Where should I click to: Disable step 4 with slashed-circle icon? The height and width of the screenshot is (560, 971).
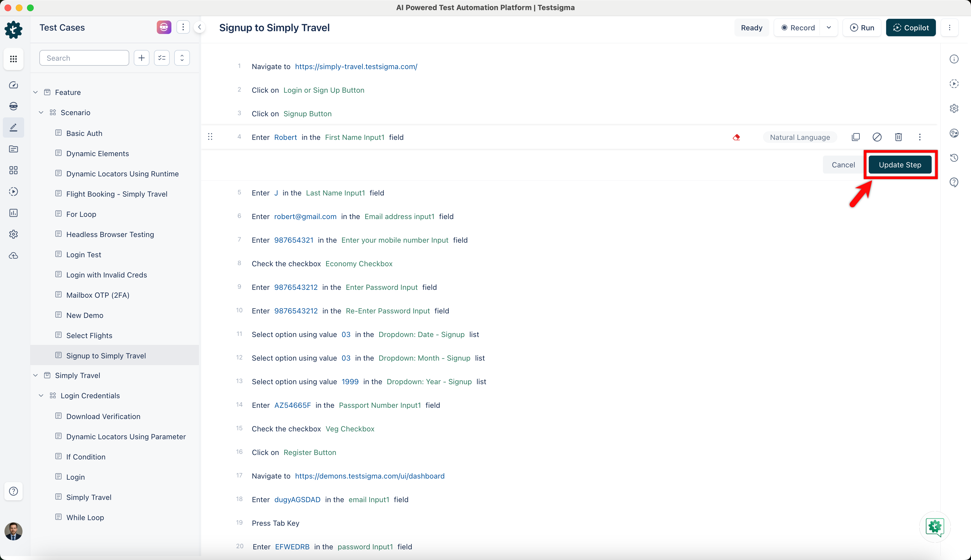click(877, 137)
